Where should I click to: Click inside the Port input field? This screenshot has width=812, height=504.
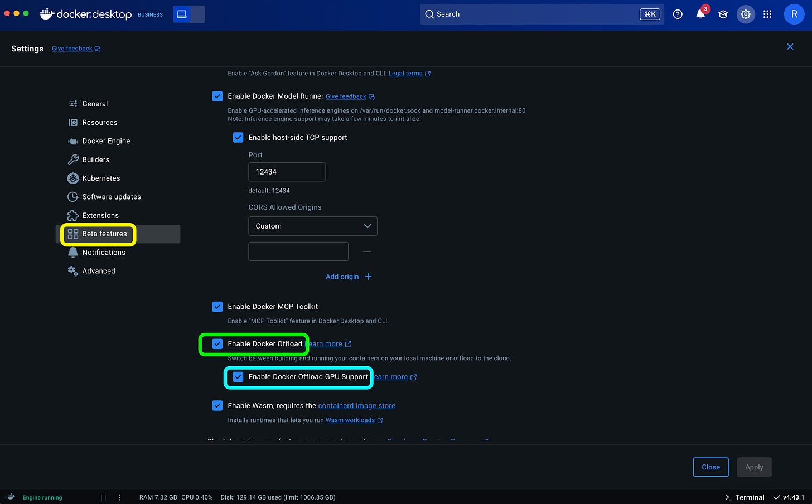(x=287, y=172)
